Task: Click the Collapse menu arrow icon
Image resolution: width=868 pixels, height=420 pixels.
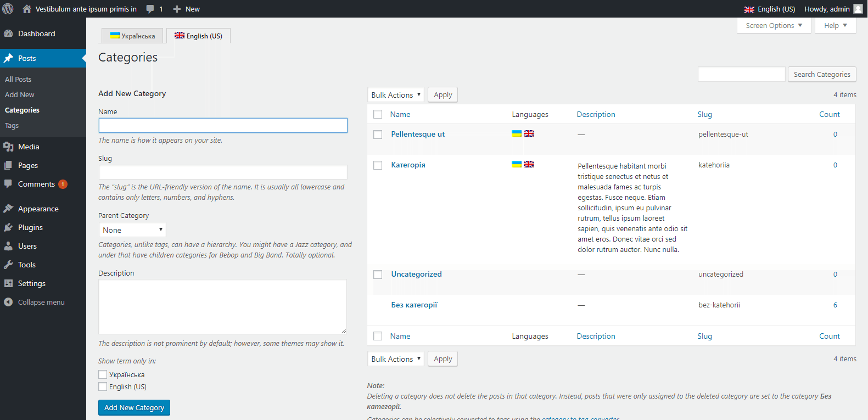Action: coord(8,302)
